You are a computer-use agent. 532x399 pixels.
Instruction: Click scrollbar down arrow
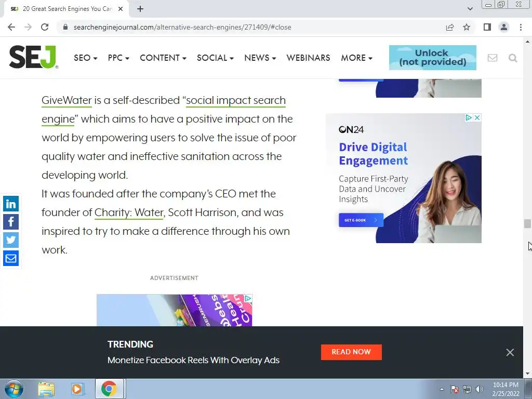(527, 374)
